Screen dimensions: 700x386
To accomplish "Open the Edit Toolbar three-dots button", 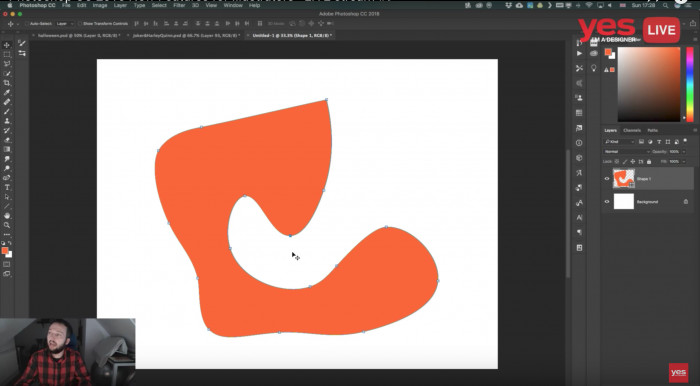I will click(x=7, y=234).
